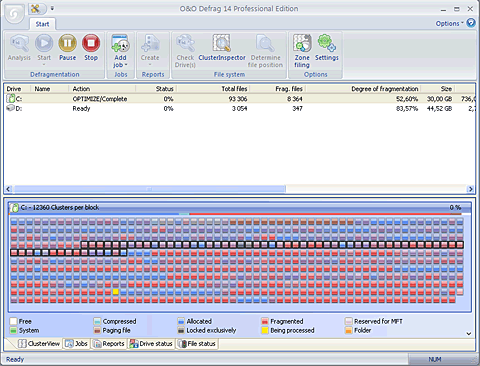This screenshot has width=480, height=366.
Task: Switch to the Jobs tab
Action: pyautogui.click(x=76, y=344)
